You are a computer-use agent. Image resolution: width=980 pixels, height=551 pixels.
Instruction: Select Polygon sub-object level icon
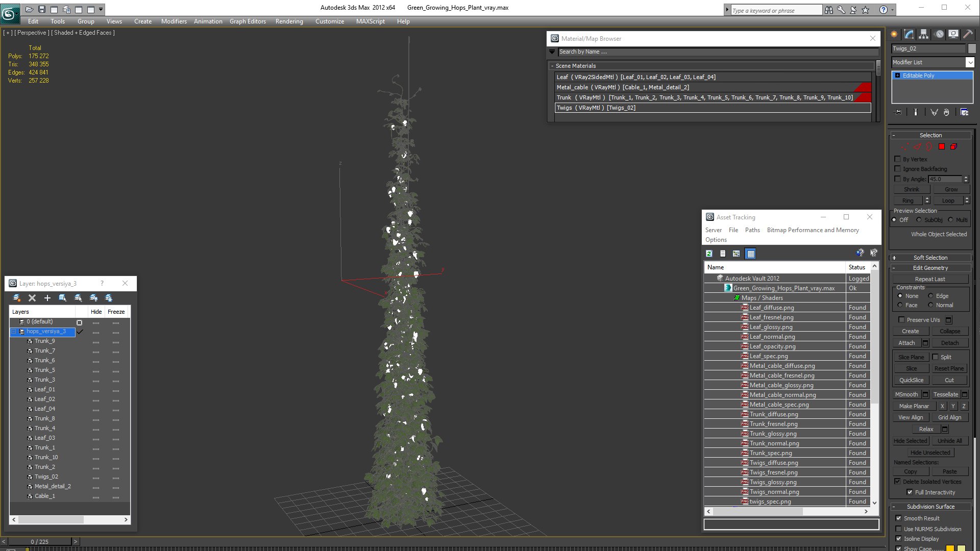tap(942, 147)
